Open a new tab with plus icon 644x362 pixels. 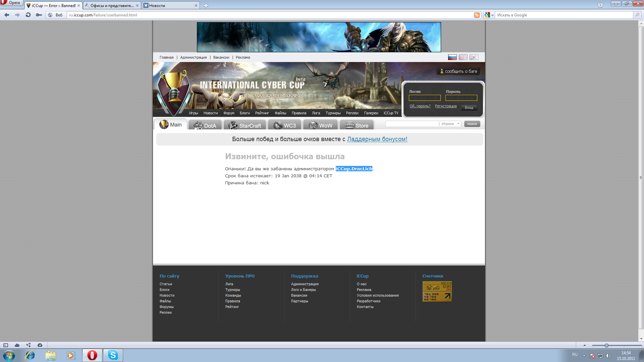206,6
